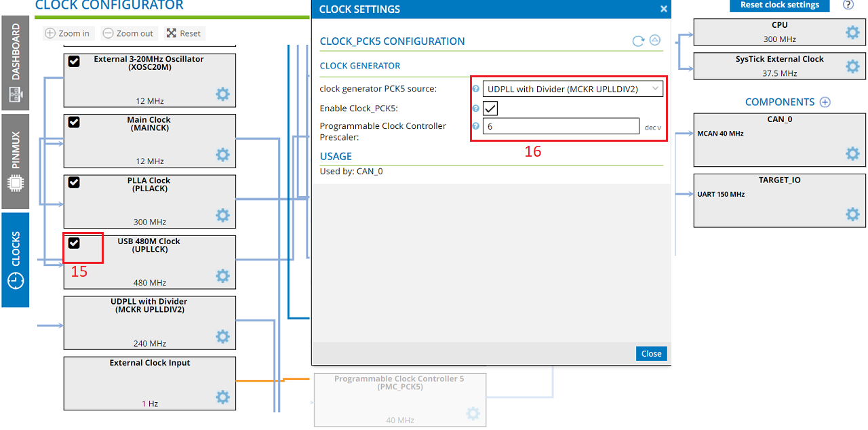Open CPU clock settings gear

tap(852, 33)
